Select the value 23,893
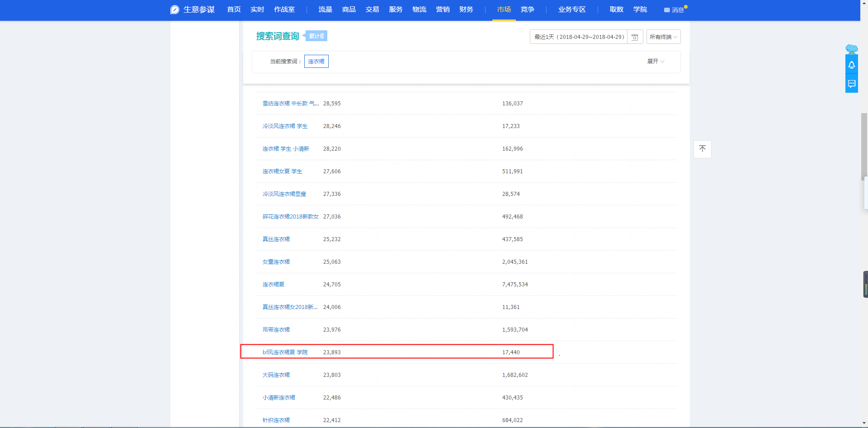 point(332,352)
